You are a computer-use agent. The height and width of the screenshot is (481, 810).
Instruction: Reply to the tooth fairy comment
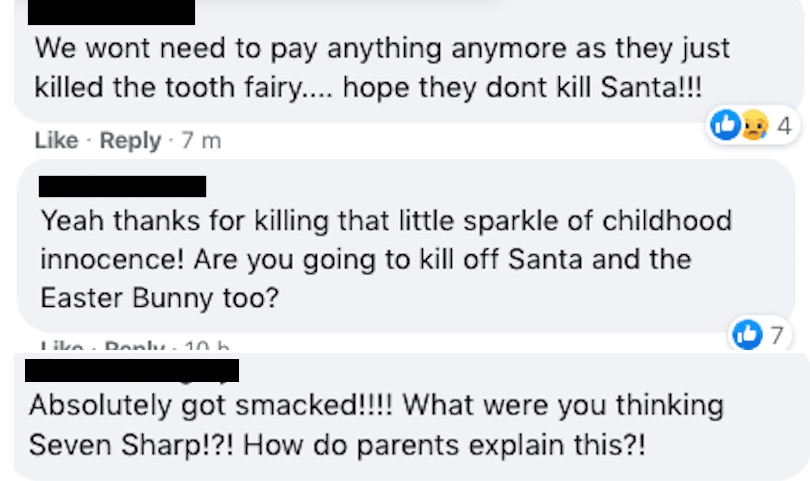click(130, 141)
